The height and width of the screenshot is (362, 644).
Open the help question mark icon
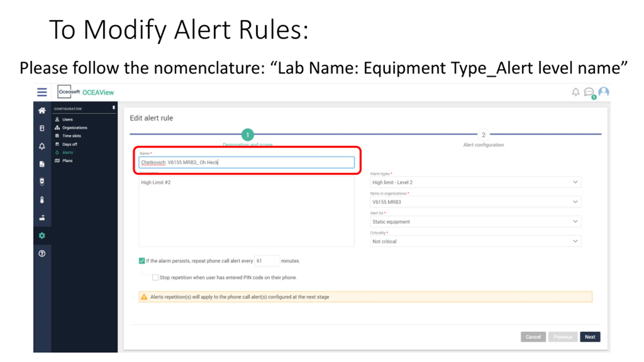pos(42,253)
